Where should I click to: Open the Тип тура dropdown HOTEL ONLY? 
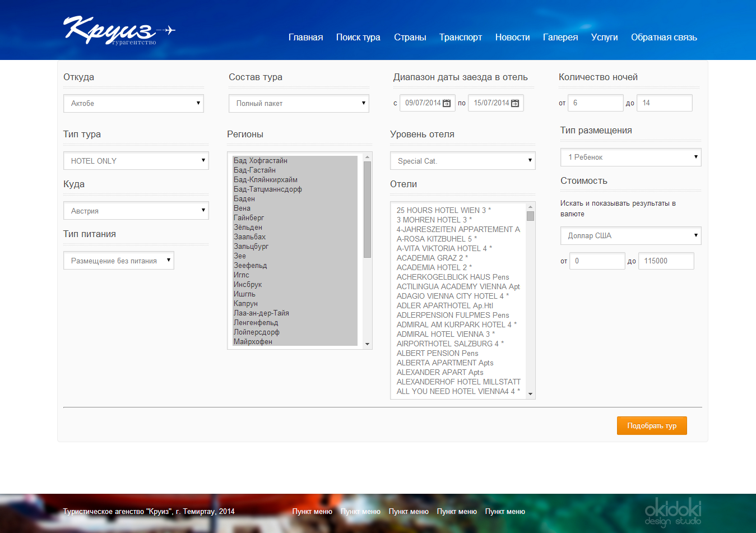pyautogui.click(x=136, y=161)
